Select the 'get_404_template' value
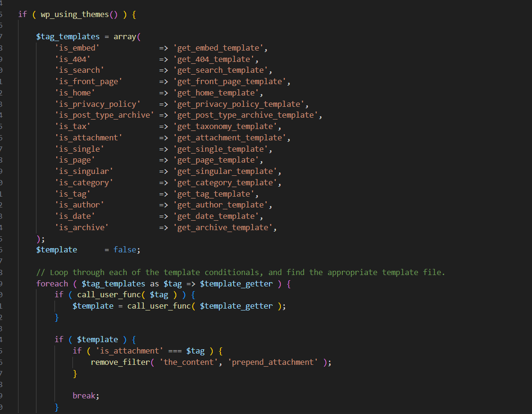 [213, 59]
